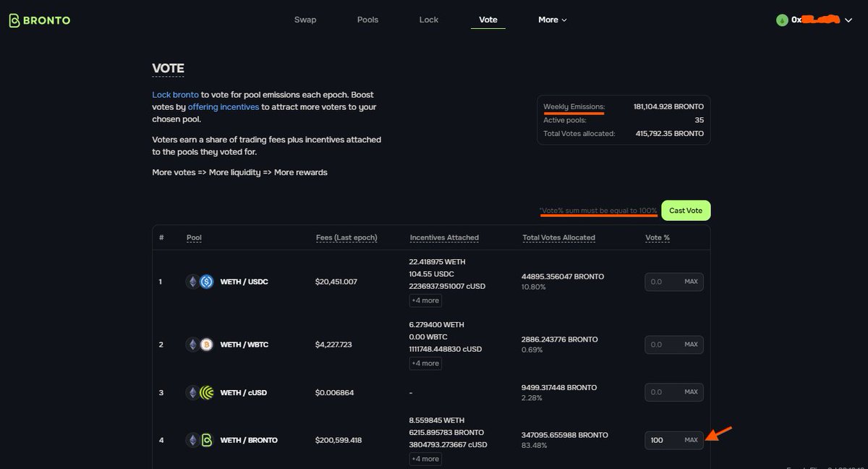Click the Cast Vote button
The width and height of the screenshot is (868, 469).
pyautogui.click(x=685, y=210)
